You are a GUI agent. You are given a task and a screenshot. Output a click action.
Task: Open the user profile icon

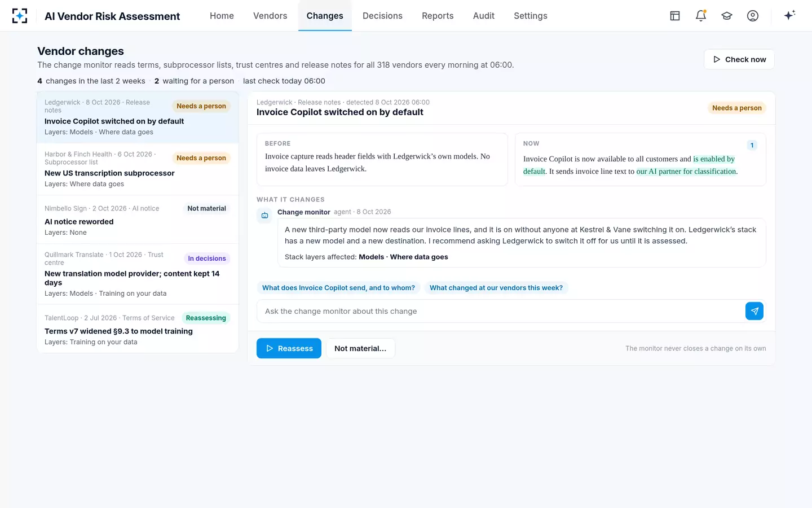coord(753,16)
